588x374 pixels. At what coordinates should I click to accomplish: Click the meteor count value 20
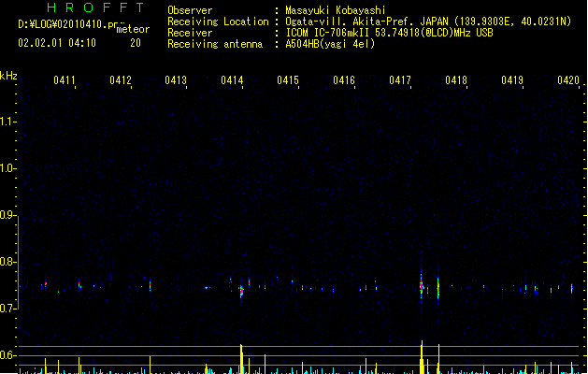coord(136,43)
